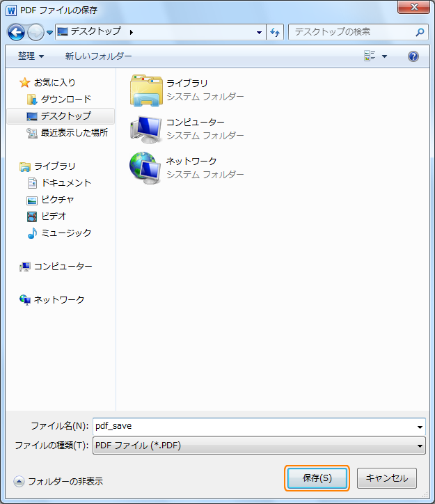
Task: Expand the view options dropdown arrow
Action: pos(384,56)
